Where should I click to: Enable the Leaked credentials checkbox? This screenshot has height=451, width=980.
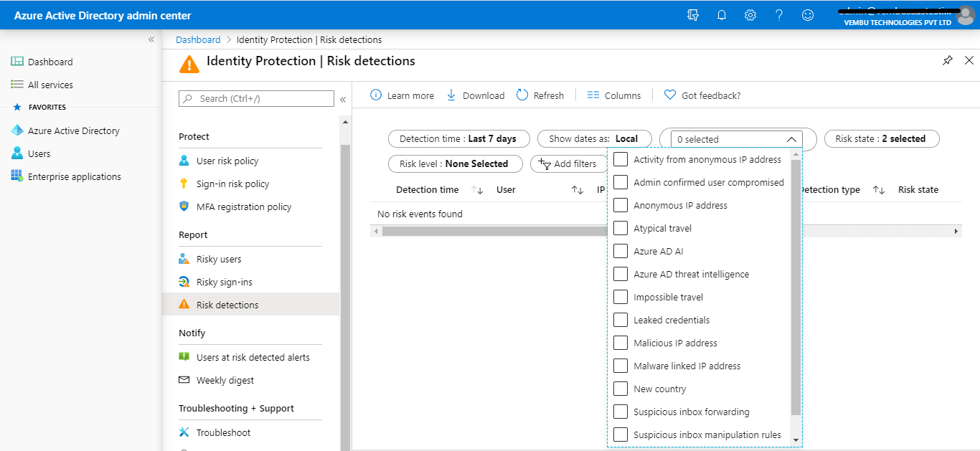click(621, 320)
